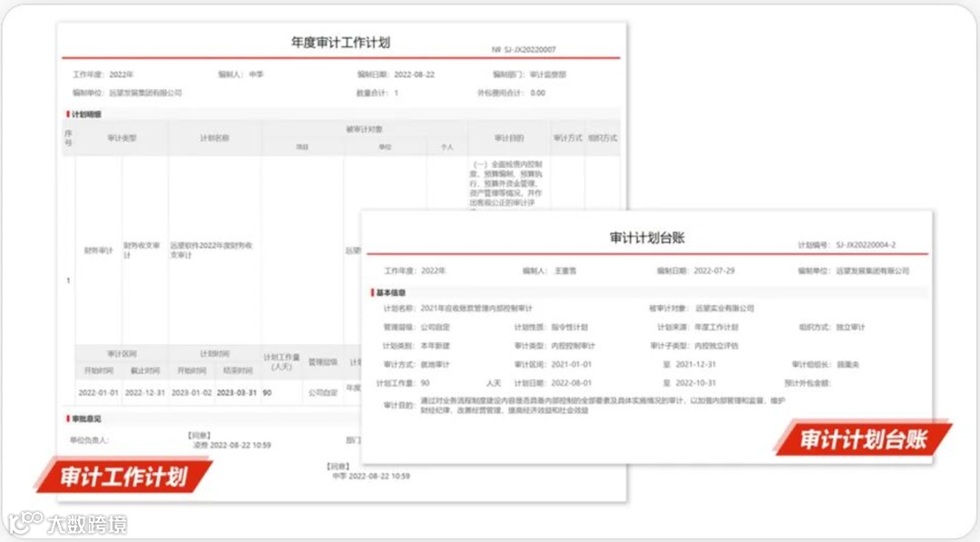This screenshot has width=980, height=542.
Task: Click plan name 2021年应收账款管理内部控制审计
Action: (x=476, y=309)
